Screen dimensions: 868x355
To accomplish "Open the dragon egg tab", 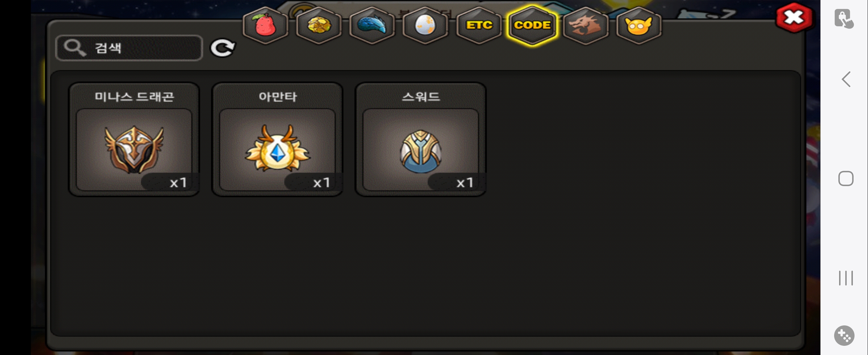I will (x=425, y=25).
